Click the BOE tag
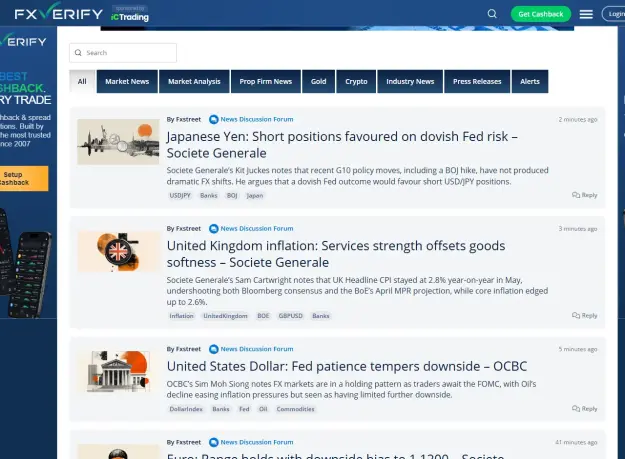Screen dimensions: 625x459 [x=263, y=316]
